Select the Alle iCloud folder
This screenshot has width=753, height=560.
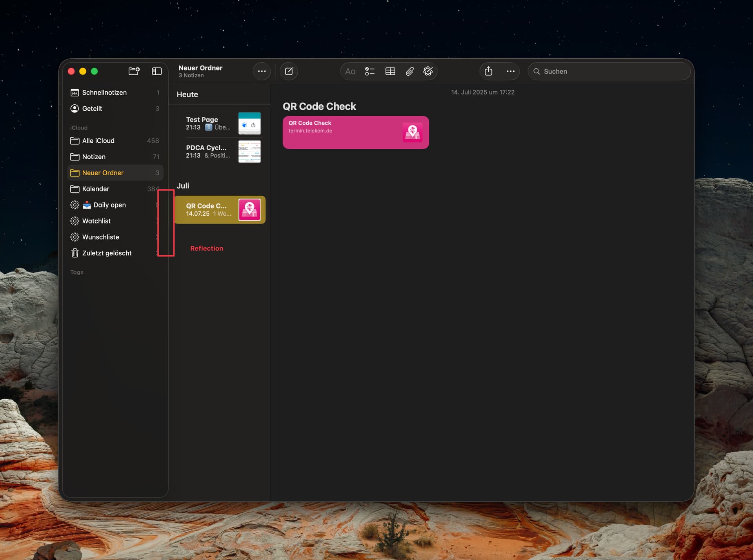point(98,141)
